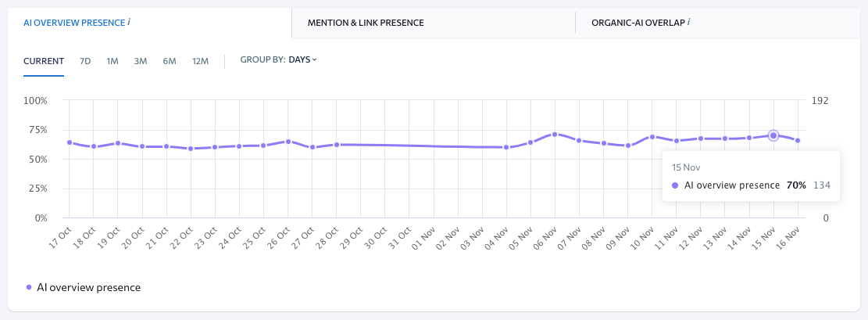Pick the 6M time range

[170, 60]
